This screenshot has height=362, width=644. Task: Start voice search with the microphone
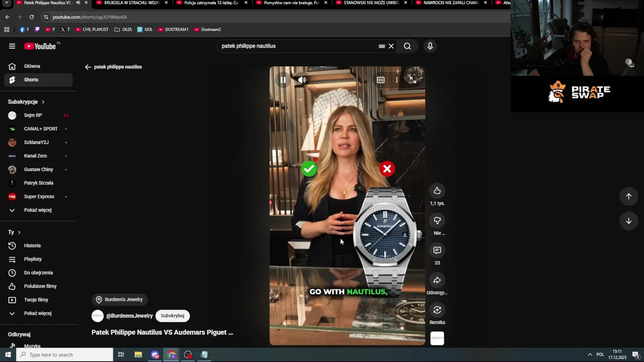(x=430, y=46)
